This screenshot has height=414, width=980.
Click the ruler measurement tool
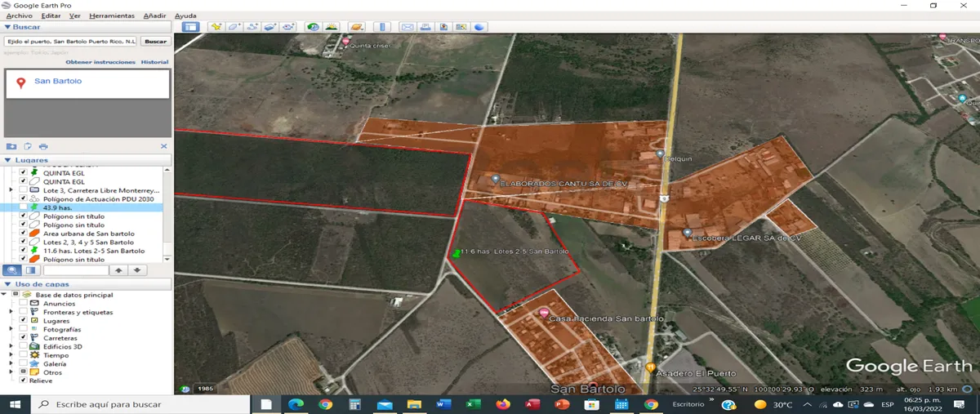pyautogui.click(x=383, y=27)
